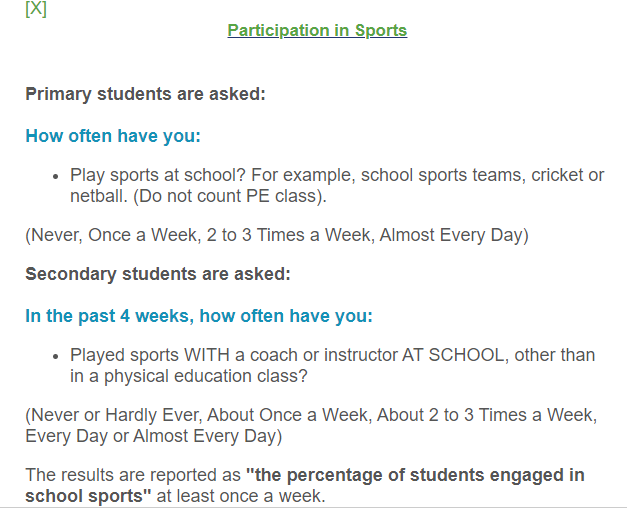Select the blue 'How often have you:' heading
The image size is (627, 513).
(x=113, y=136)
